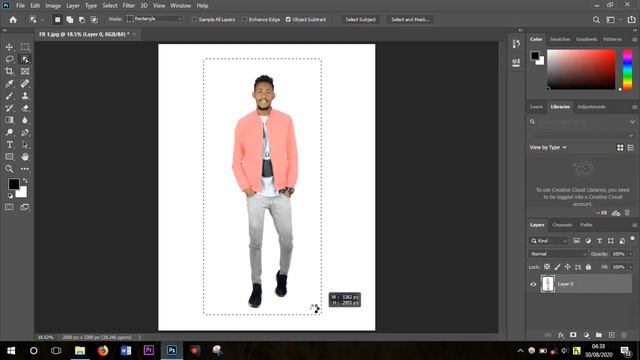Open the Edit Toolbar three-dots menu
The height and width of the screenshot is (360, 640).
click(25, 169)
